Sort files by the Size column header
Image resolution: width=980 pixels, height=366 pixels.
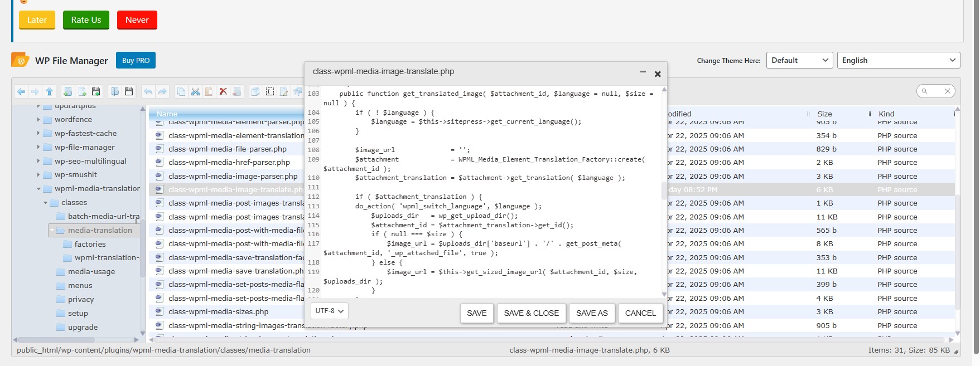click(824, 114)
